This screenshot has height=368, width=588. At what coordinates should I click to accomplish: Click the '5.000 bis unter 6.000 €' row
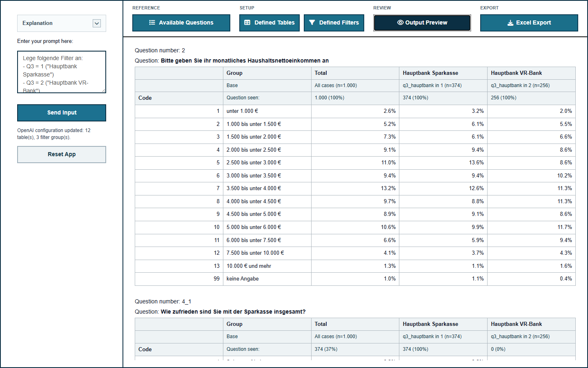coord(355,227)
